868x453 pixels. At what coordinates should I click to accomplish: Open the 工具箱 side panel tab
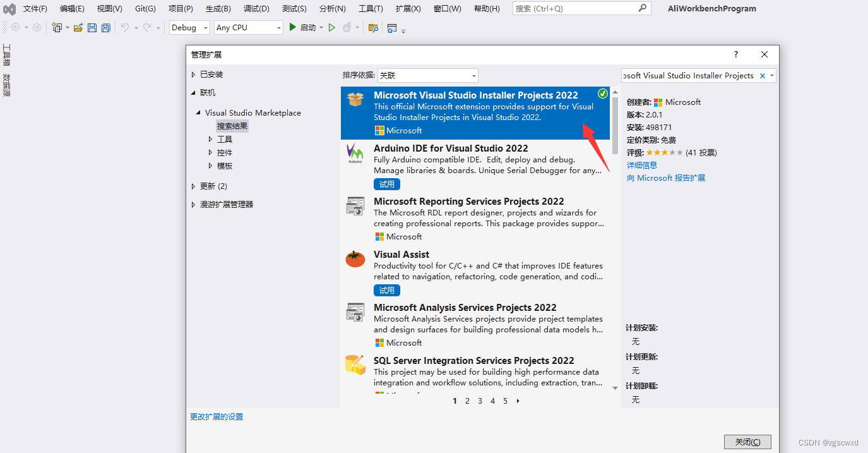[x=6, y=55]
